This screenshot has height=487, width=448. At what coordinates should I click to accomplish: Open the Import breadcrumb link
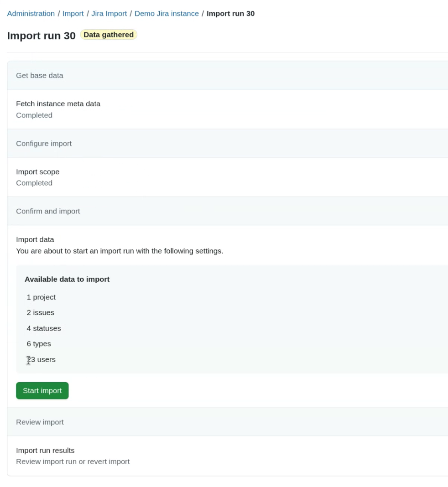73,13
